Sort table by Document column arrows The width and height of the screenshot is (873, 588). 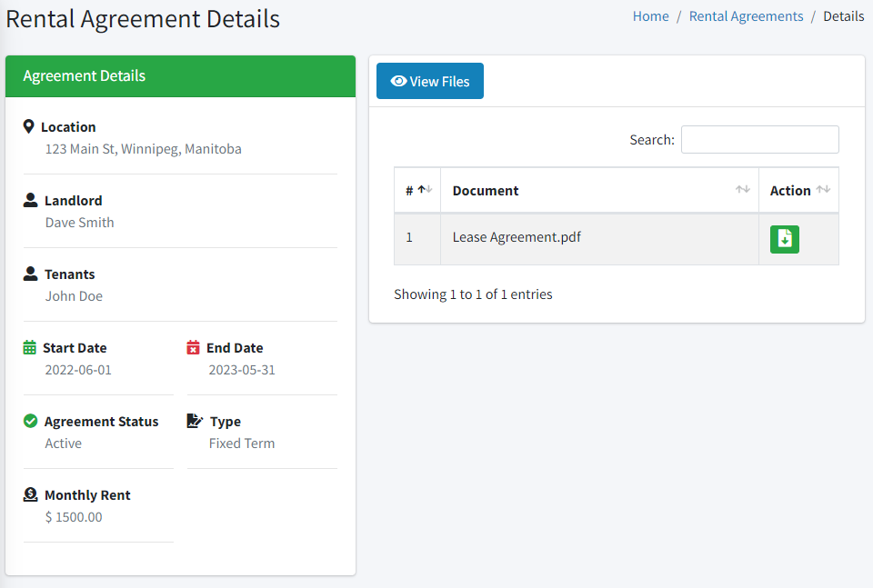[742, 190]
